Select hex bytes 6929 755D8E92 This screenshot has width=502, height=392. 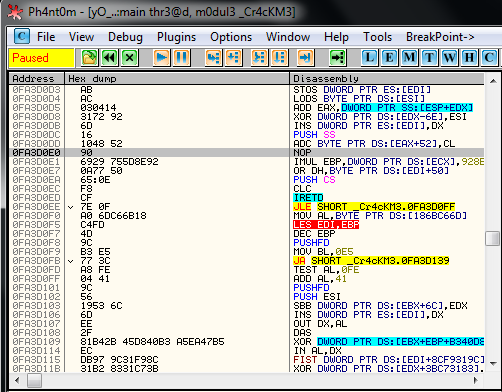click(119, 162)
